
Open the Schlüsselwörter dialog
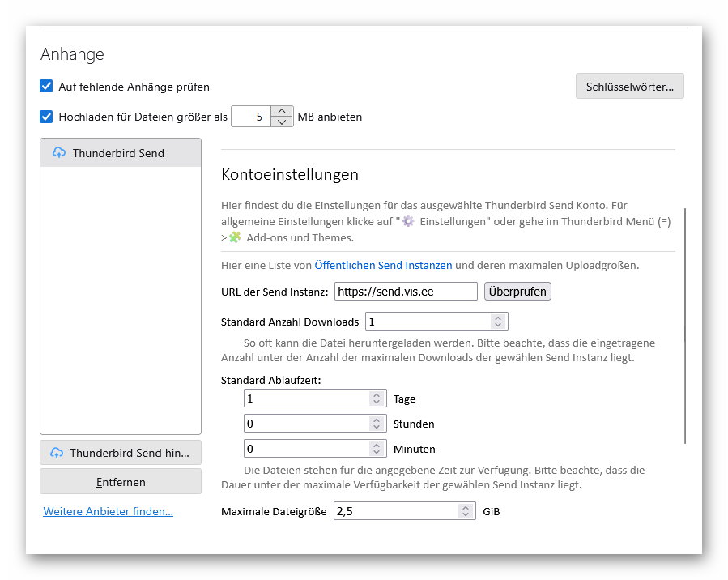(629, 86)
